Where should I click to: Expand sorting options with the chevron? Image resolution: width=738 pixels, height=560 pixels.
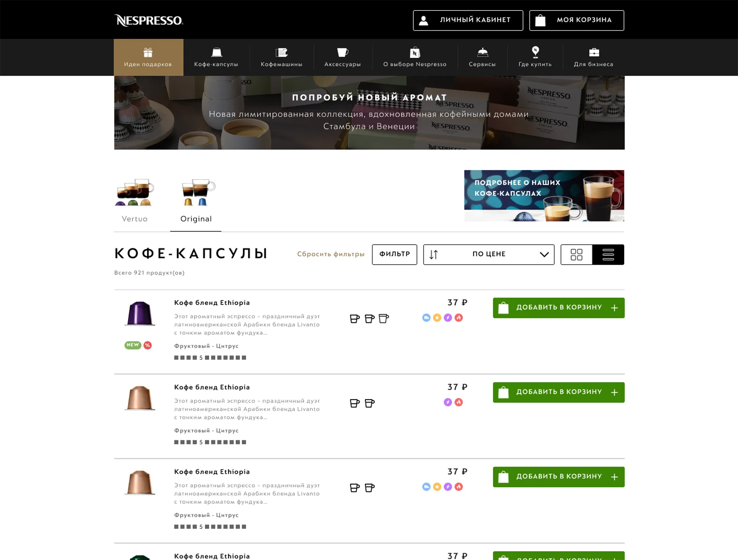544,254
